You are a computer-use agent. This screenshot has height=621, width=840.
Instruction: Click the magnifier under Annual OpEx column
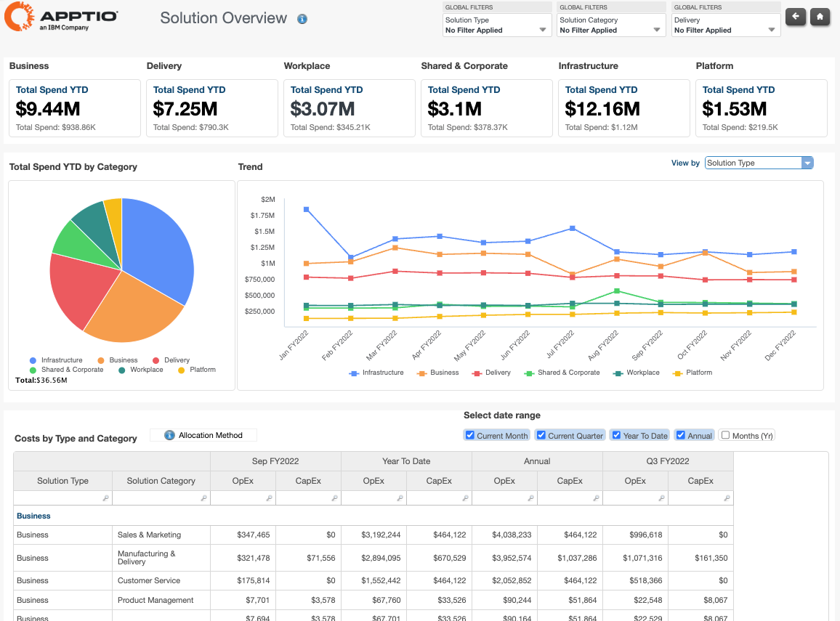point(530,498)
